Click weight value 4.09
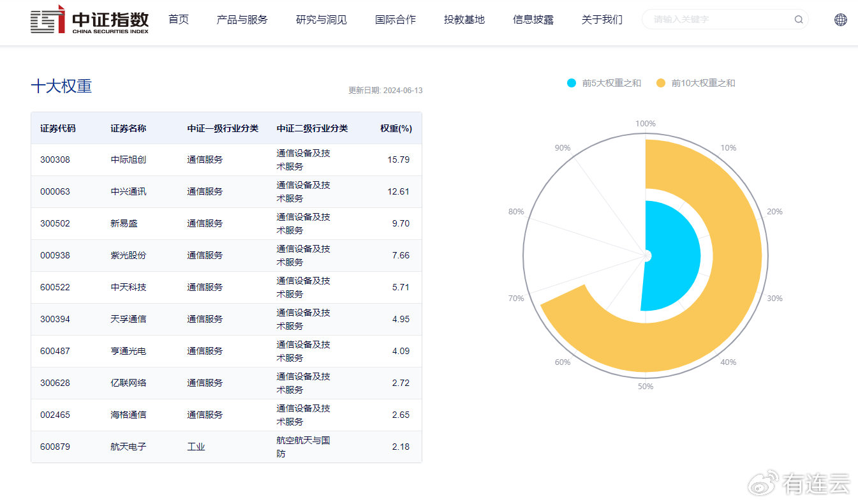 [401, 351]
